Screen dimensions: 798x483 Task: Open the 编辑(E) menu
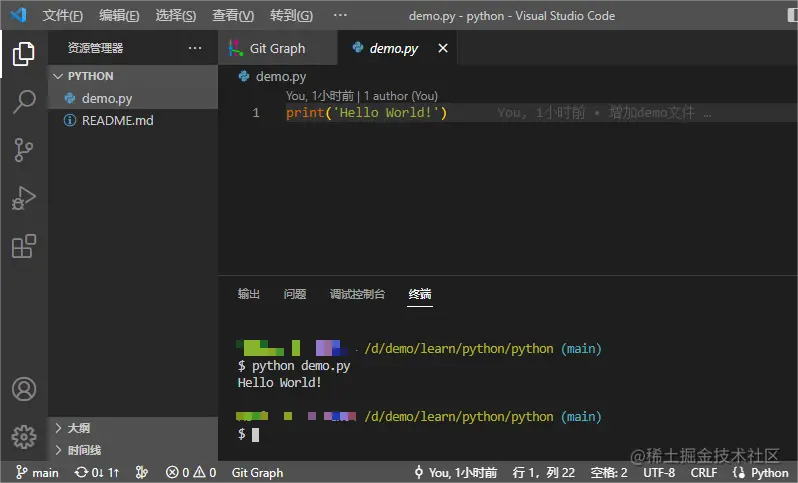click(x=119, y=16)
